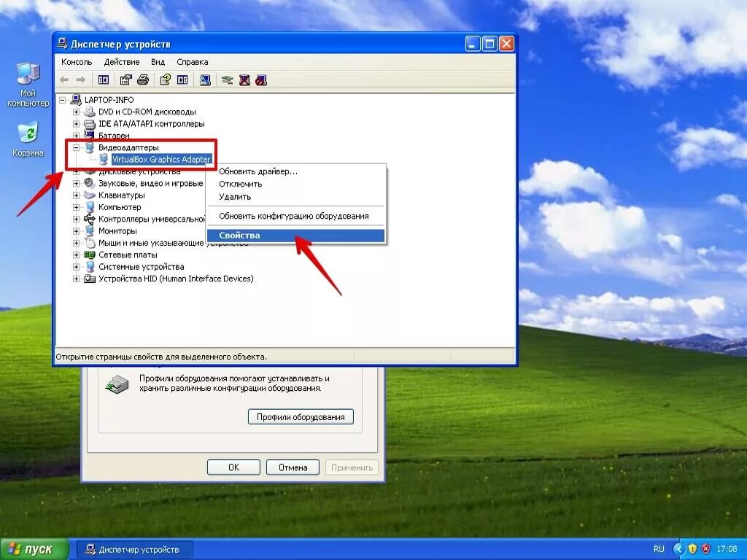Click the toolbar monitor icon with red prohibition sign
Image resolution: width=747 pixels, height=560 pixels.
[x=261, y=80]
